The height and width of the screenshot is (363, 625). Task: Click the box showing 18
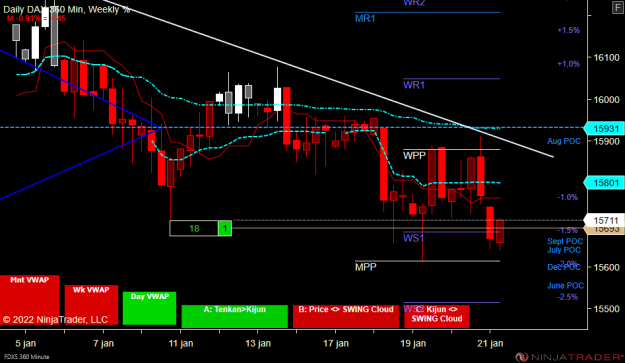[x=194, y=228]
